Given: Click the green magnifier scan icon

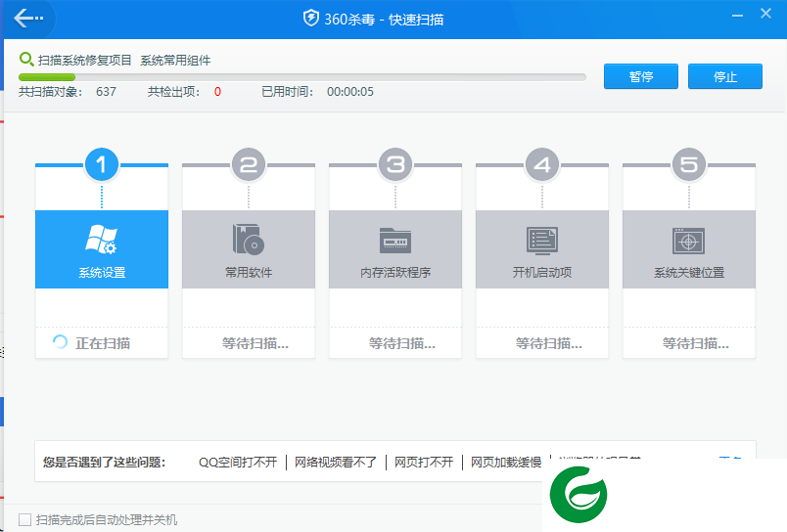Looking at the screenshot, I should click(26, 60).
